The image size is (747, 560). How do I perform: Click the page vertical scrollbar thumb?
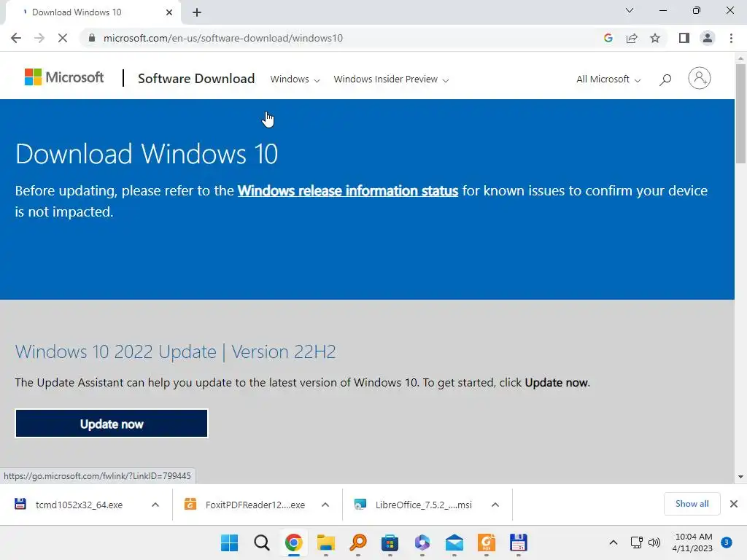(x=740, y=113)
